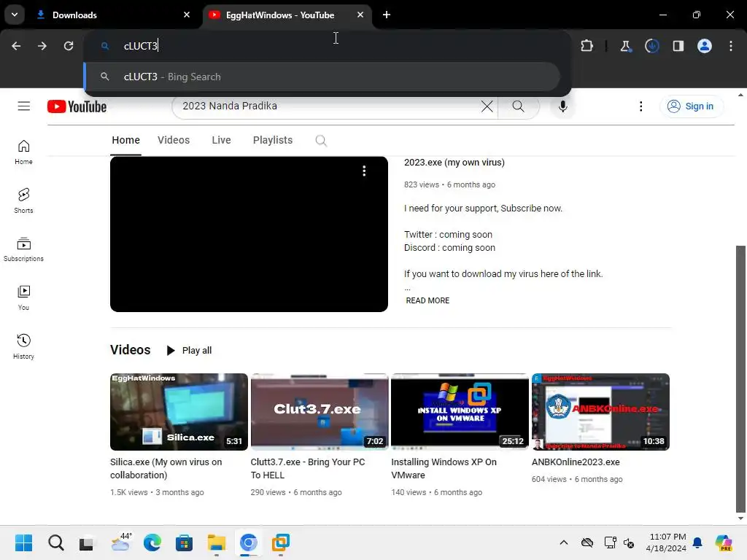Image resolution: width=747 pixels, height=560 pixels.
Task: Click the page vertical scrollbar thumb
Action: tap(740, 379)
